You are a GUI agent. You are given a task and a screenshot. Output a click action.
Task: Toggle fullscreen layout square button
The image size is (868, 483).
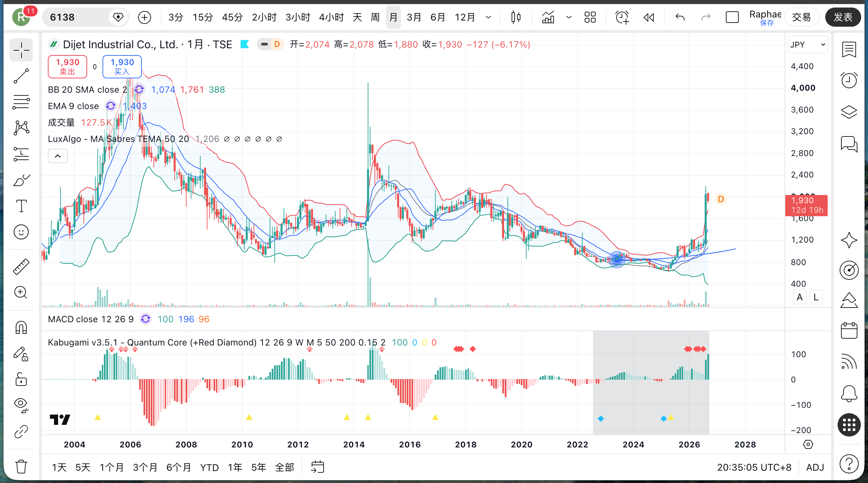pyautogui.click(x=732, y=17)
